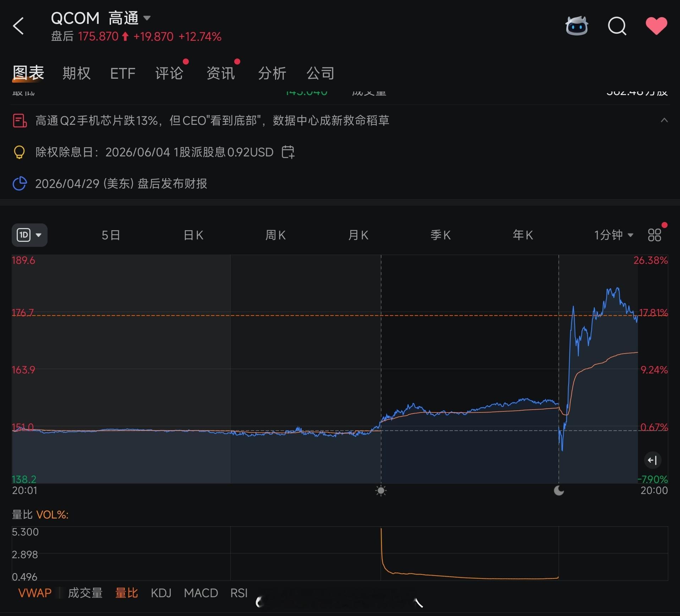This screenshot has width=680, height=616.
Task: Switch to the 周K chart tab
Action: [x=276, y=235]
